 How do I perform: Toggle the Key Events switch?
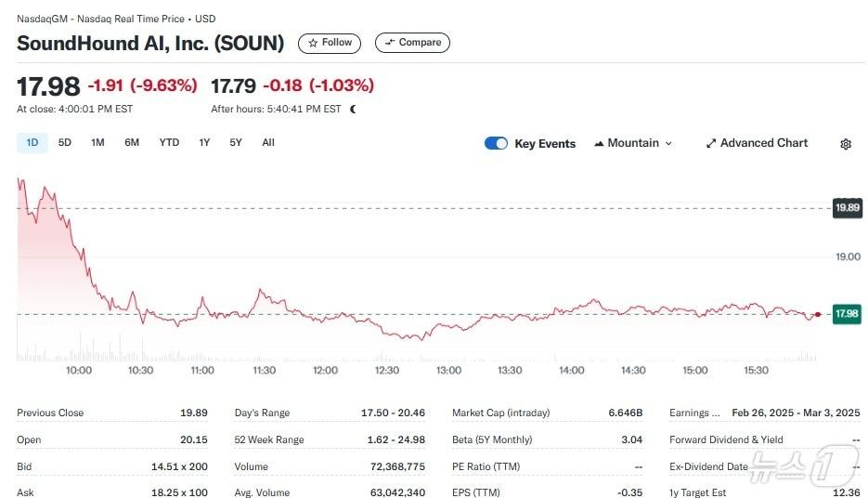tap(496, 143)
